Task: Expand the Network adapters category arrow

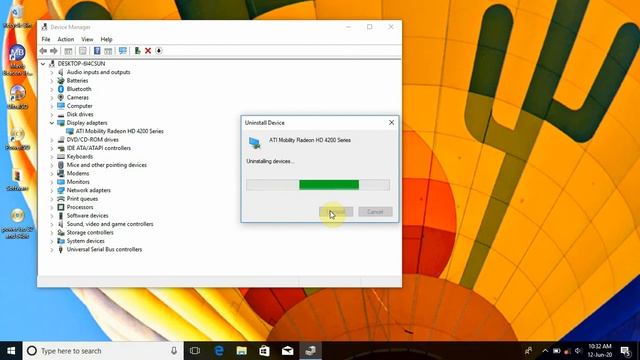Action: coord(52,191)
